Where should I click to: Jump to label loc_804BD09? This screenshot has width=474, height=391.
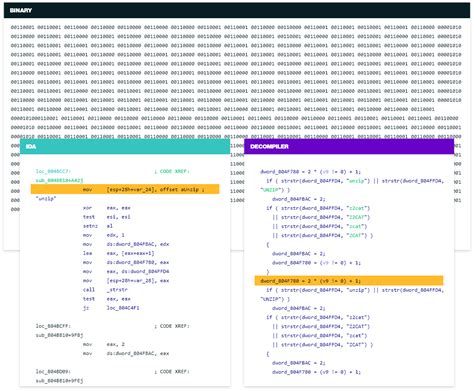point(53,372)
